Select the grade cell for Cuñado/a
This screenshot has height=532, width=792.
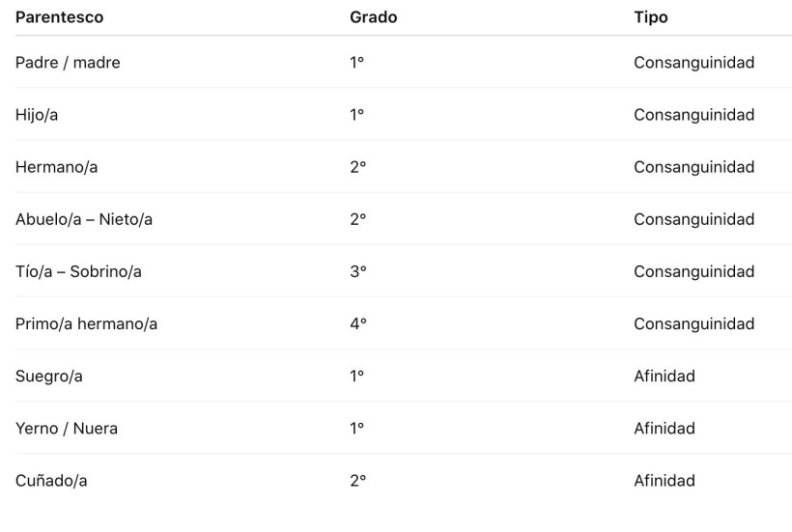(x=357, y=480)
